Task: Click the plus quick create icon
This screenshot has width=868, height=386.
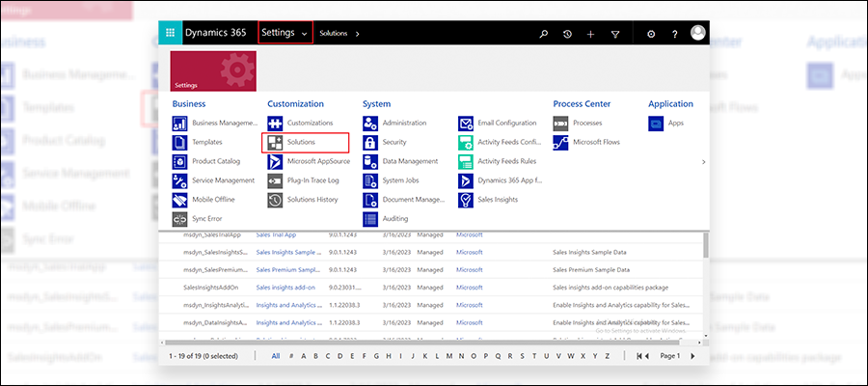Action: [590, 34]
